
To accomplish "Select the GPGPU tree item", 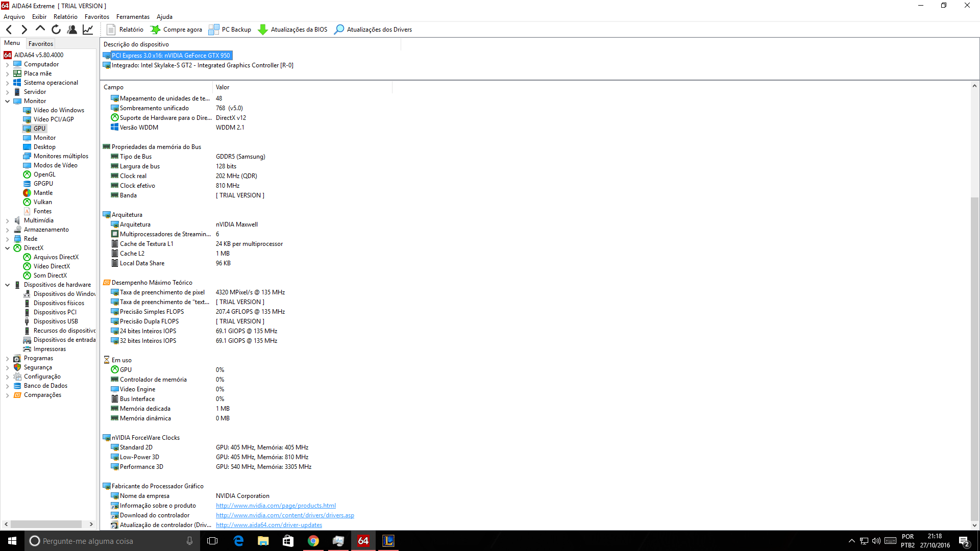I will (x=43, y=184).
